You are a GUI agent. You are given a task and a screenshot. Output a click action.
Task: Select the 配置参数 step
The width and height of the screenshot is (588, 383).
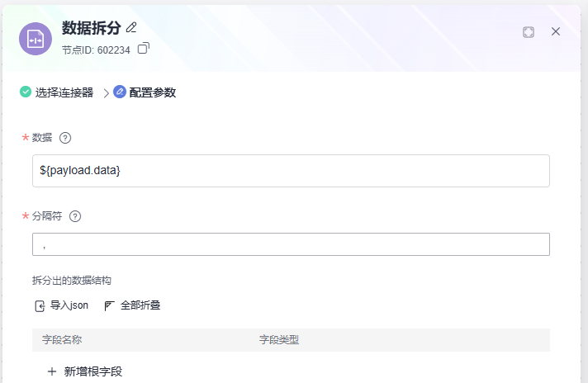coord(153,92)
